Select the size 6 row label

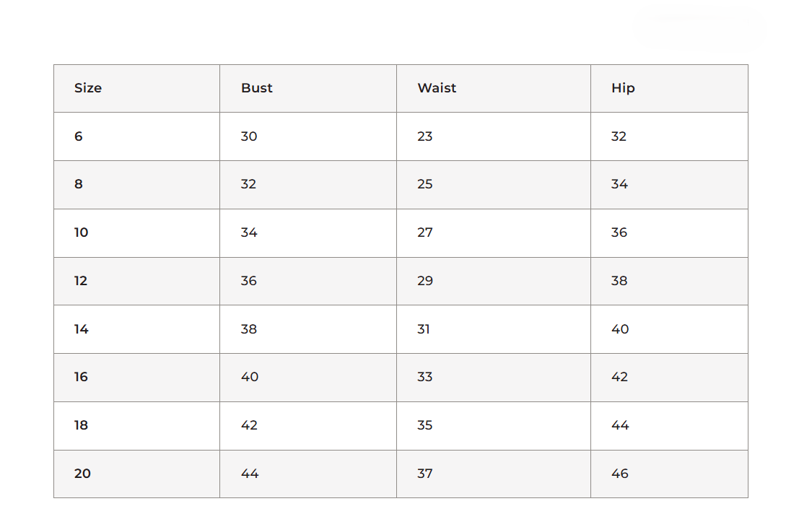(x=78, y=136)
